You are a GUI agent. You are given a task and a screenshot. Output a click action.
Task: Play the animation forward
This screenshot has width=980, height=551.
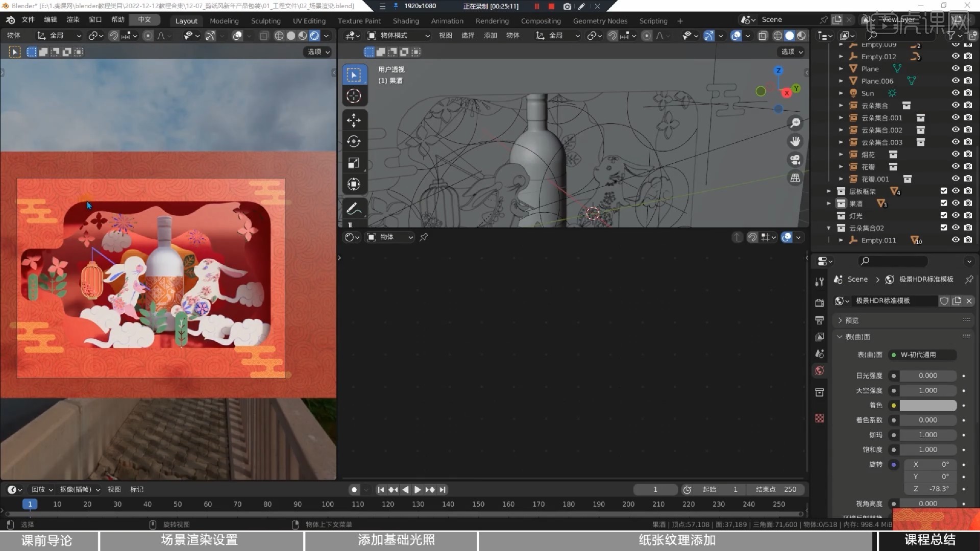click(418, 490)
